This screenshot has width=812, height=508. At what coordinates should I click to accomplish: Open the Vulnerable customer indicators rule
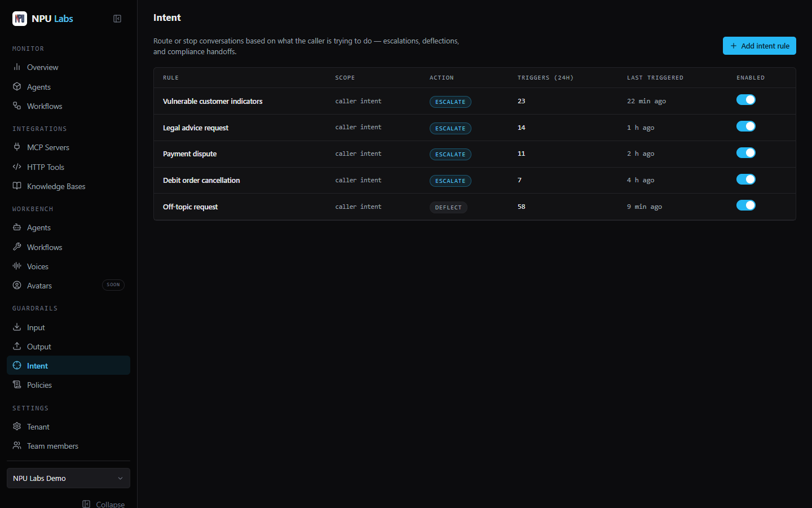(213, 102)
